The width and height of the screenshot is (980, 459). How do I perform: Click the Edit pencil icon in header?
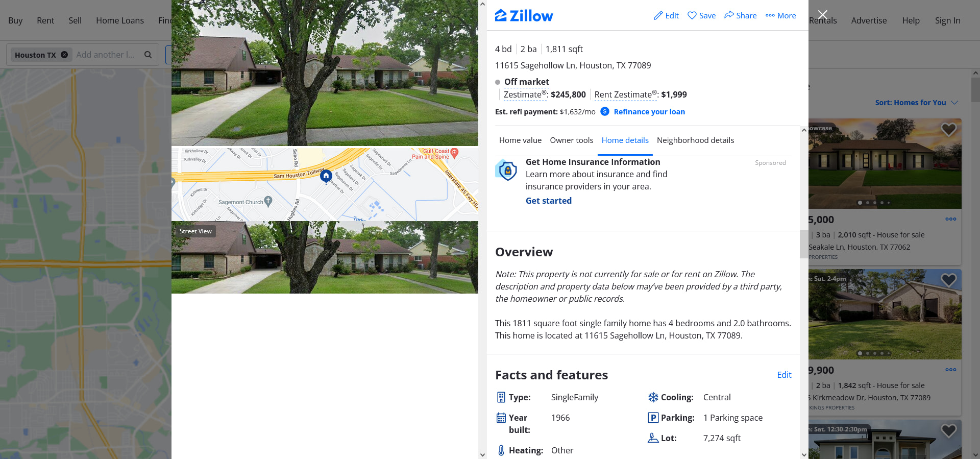(x=658, y=15)
